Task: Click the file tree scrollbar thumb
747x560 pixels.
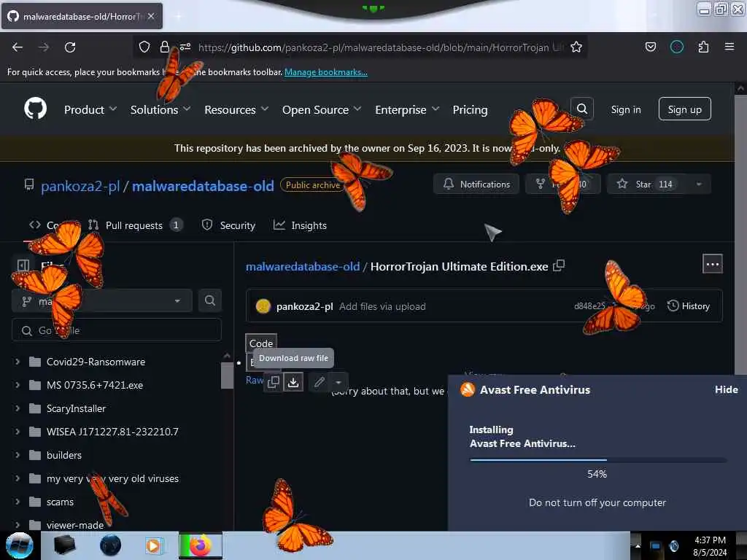Action: click(227, 376)
